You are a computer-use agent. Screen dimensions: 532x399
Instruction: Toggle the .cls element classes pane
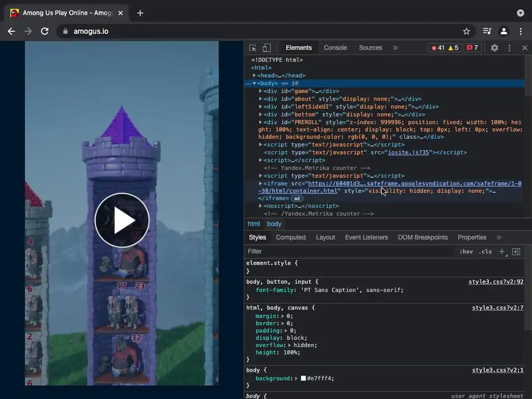(485, 251)
